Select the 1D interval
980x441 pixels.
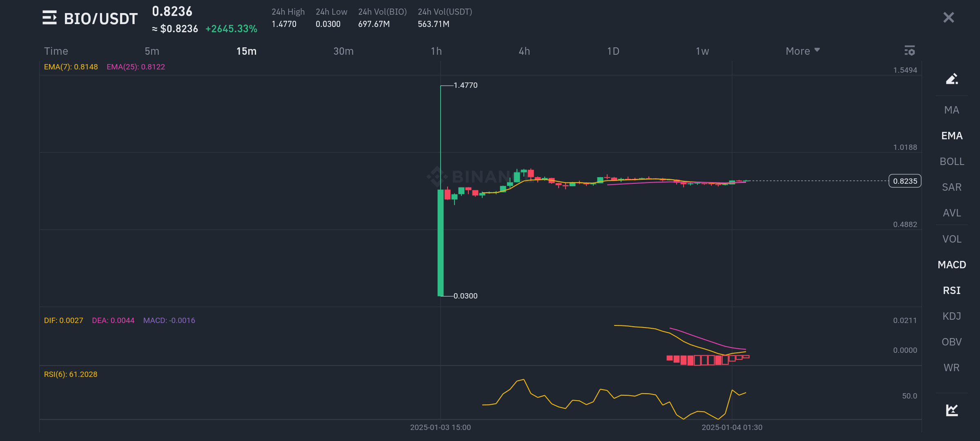click(x=613, y=51)
